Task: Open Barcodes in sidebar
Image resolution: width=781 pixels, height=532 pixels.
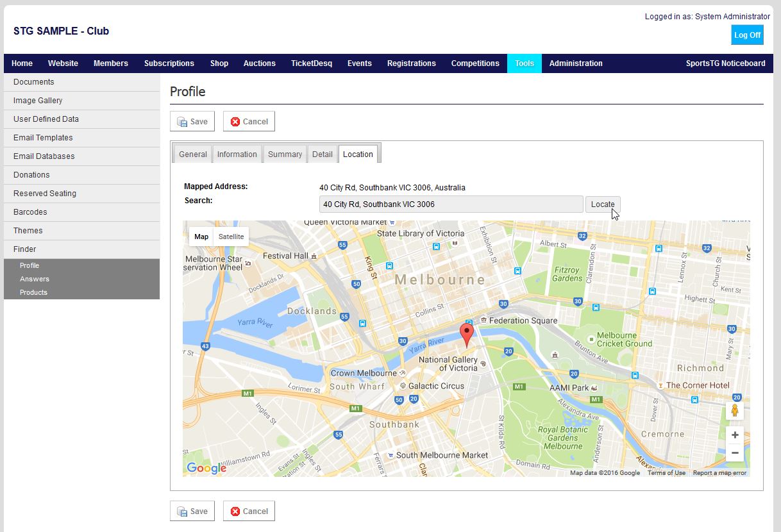Action: [x=81, y=212]
